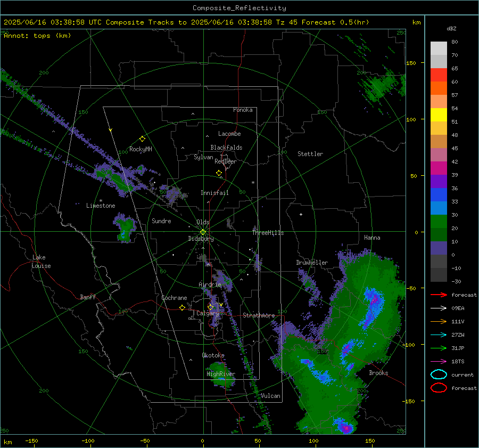Pick the slate purple 10-0 dBZ swatch

[439, 248]
